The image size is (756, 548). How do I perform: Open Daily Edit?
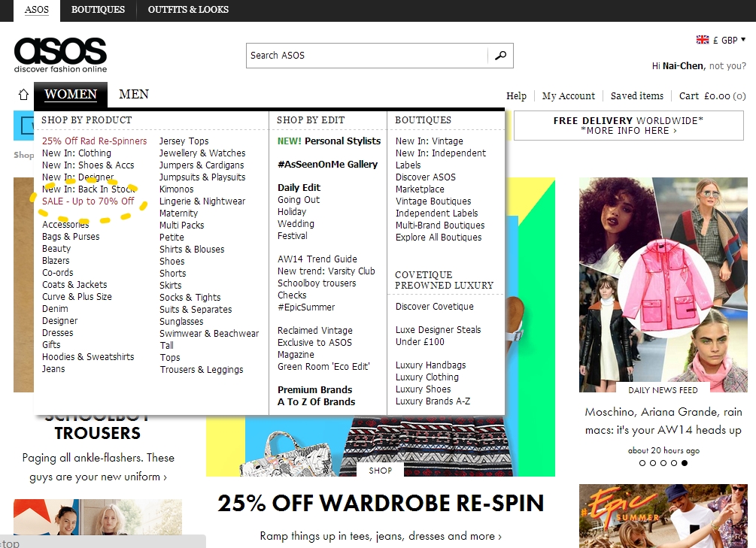(x=299, y=187)
